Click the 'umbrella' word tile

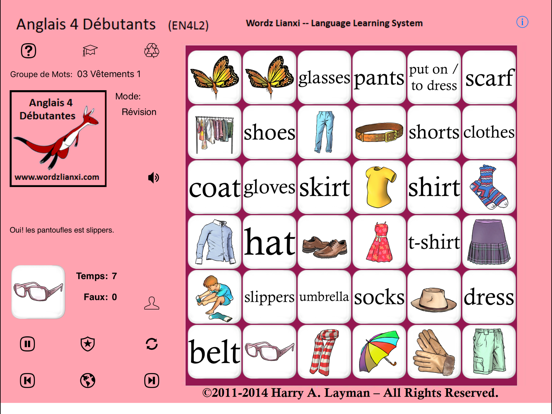(x=324, y=297)
